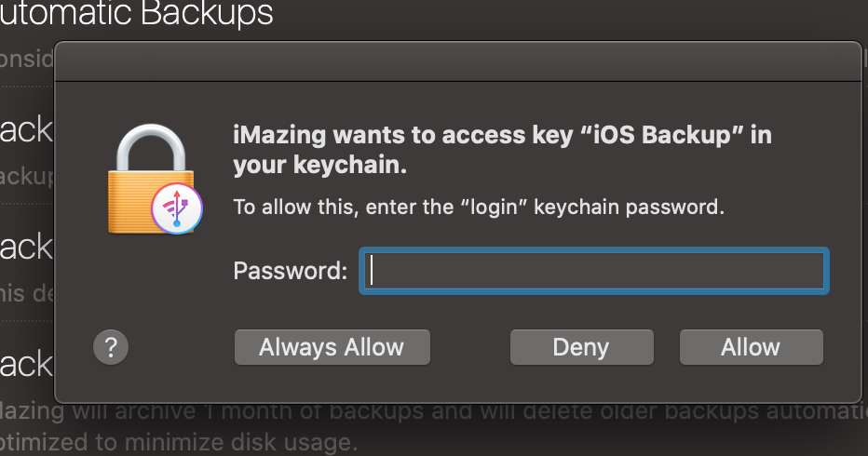Click the 'ack' heading above 'his de' text
This screenshot has width=868, height=456.
[x=26, y=247]
